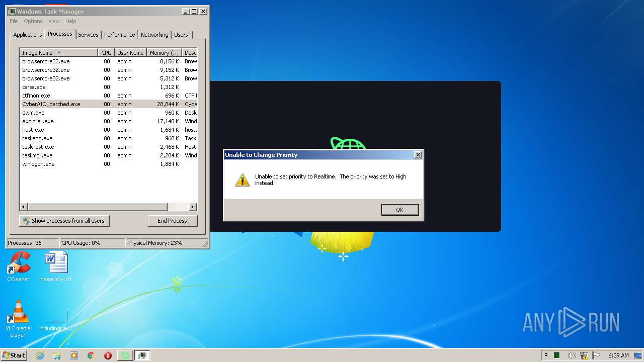Open Windows Explorer from the taskbar
The width and height of the screenshot is (644, 362).
[57, 355]
